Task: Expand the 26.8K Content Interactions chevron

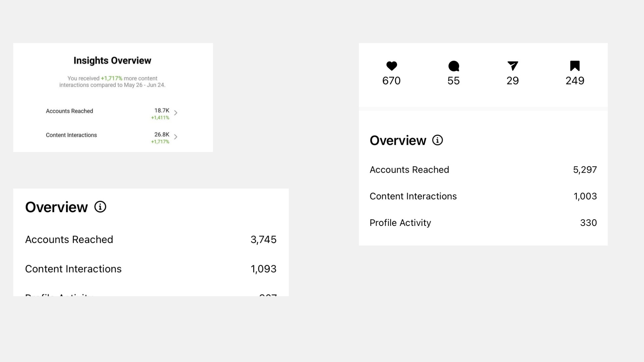Action: tap(176, 137)
